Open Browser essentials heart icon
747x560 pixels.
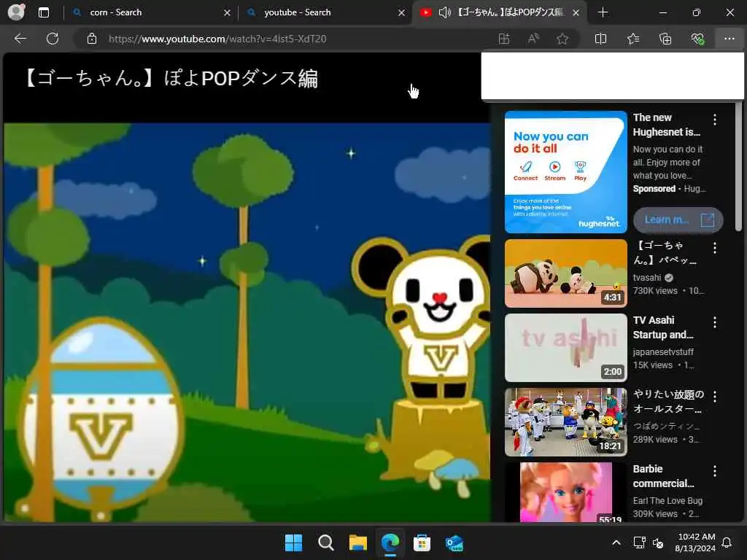click(697, 39)
